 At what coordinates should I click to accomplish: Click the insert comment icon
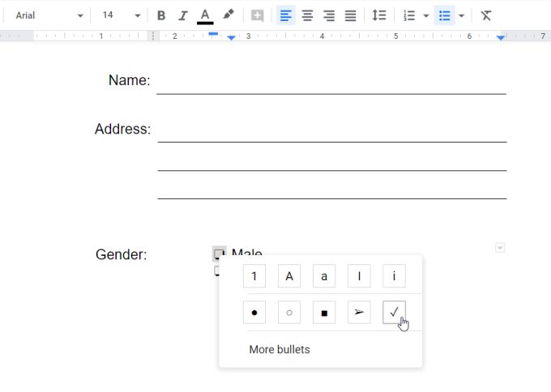pos(257,15)
